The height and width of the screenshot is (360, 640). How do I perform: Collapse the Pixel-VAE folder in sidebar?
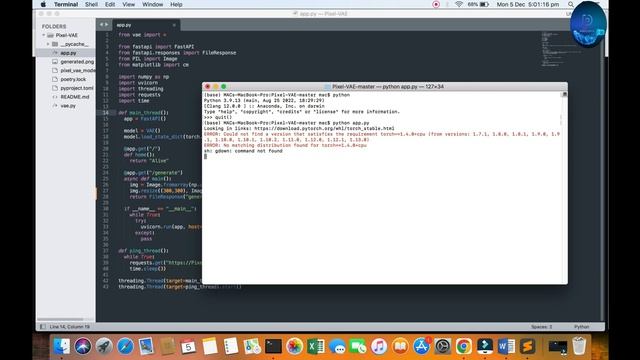pos(44,36)
